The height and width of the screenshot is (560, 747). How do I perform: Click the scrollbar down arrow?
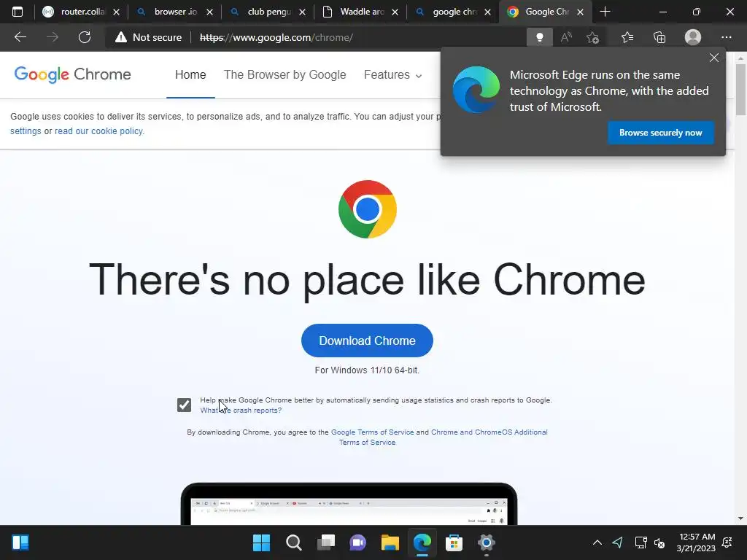point(740,518)
